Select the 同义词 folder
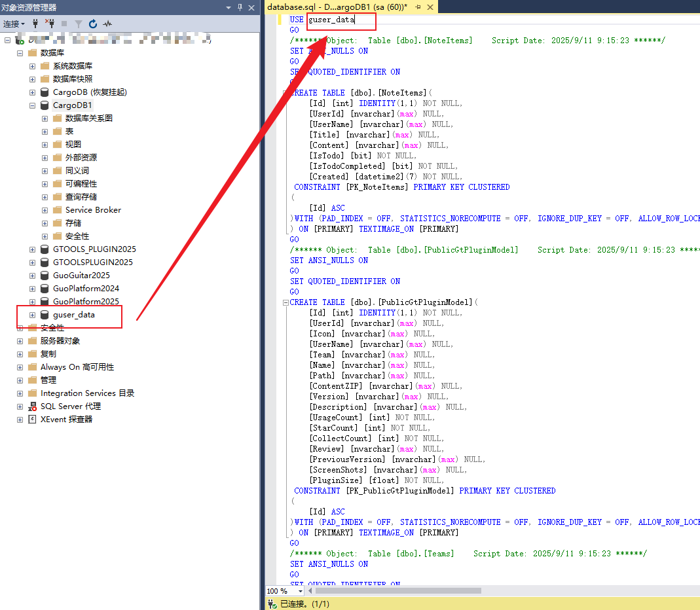The height and width of the screenshot is (610, 700). coord(77,170)
